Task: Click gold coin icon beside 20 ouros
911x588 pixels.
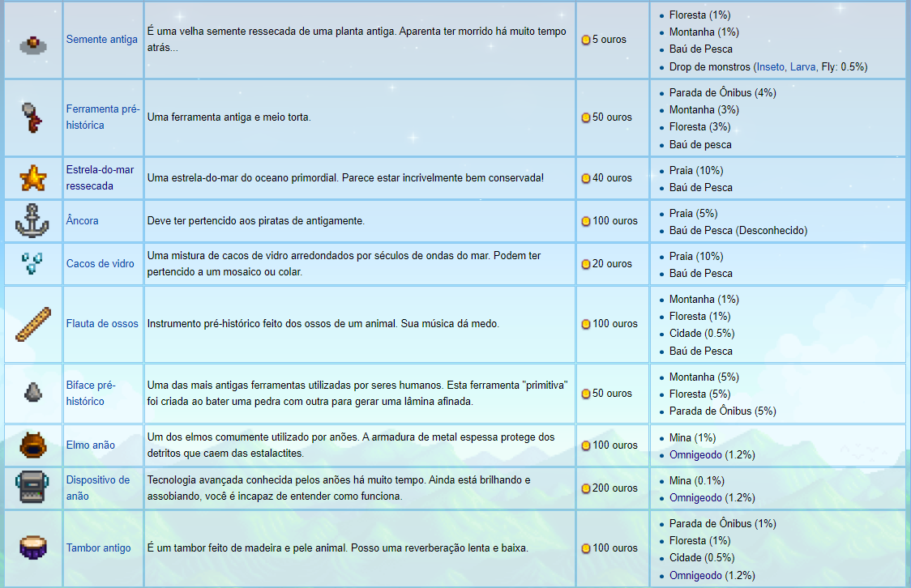Action: [x=586, y=264]
